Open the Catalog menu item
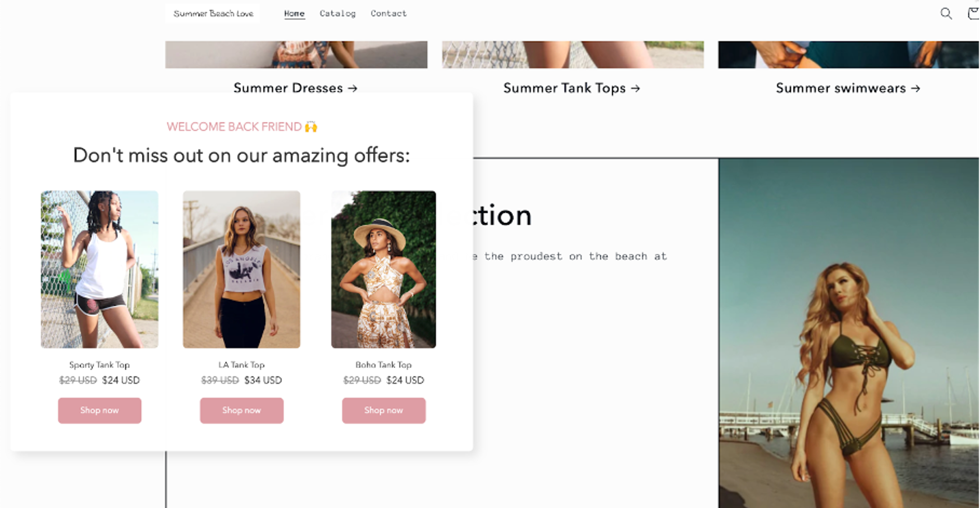 pyautogui.click(x=337, y=14)
